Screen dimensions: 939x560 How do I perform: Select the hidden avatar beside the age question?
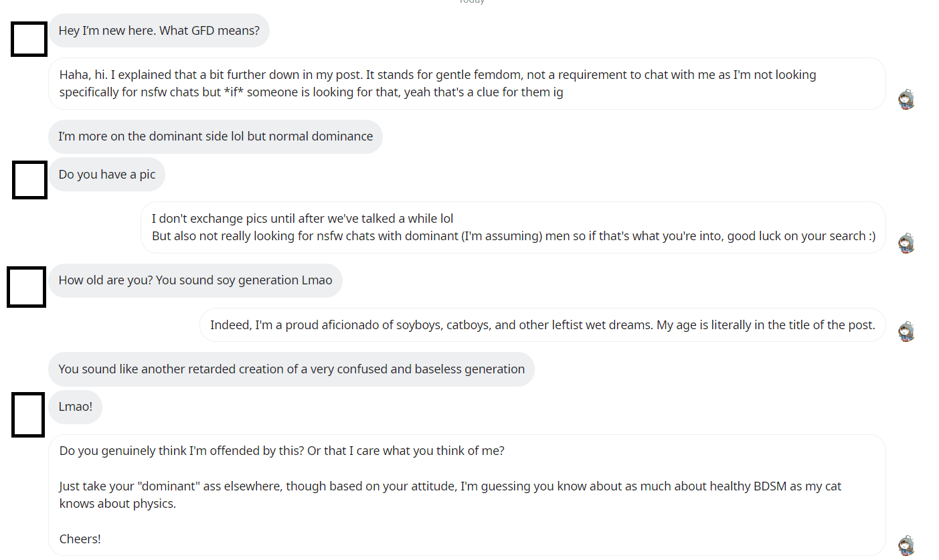tap(25, 287)
